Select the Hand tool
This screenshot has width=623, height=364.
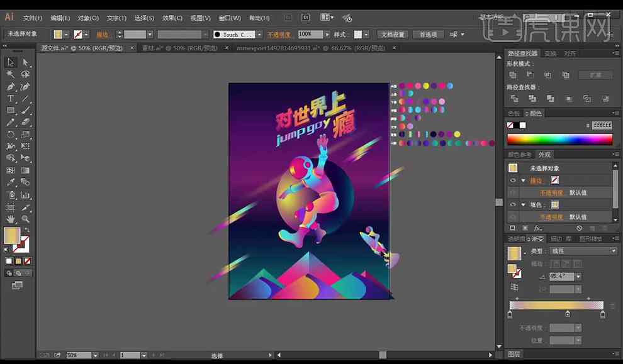coord(11,219)
